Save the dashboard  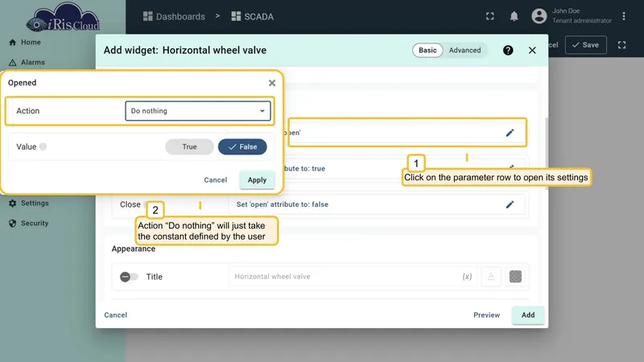586,45
